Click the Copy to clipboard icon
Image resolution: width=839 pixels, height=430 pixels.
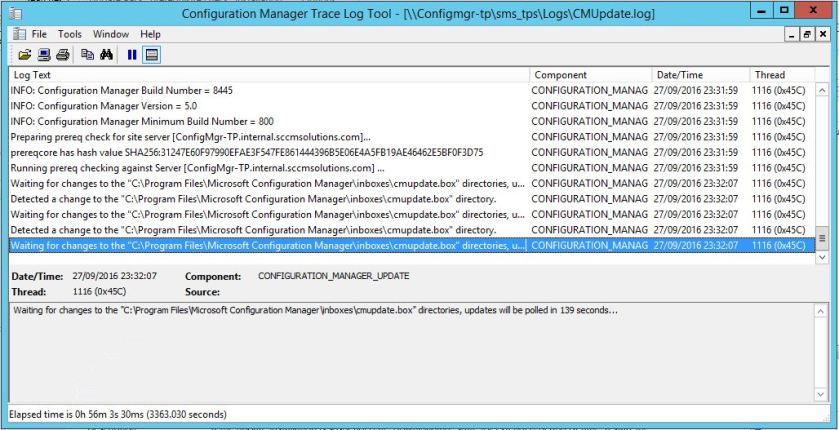pos(88,54)
